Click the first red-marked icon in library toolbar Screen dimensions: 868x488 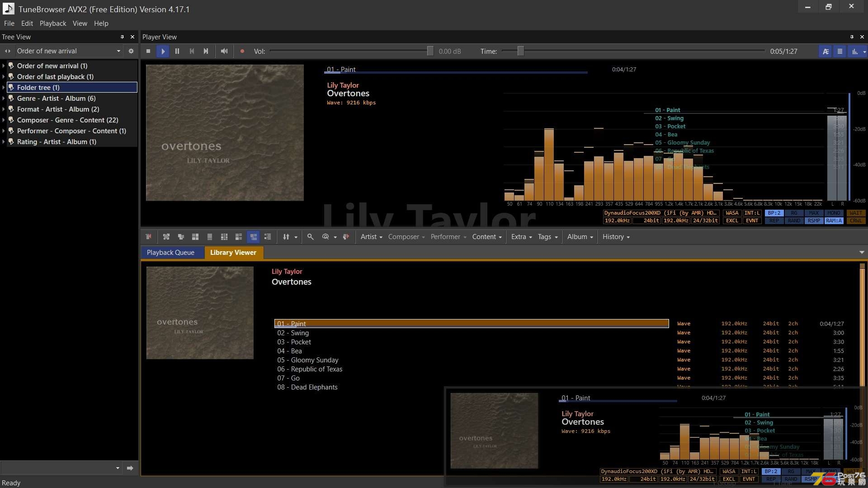coord(148,237)
